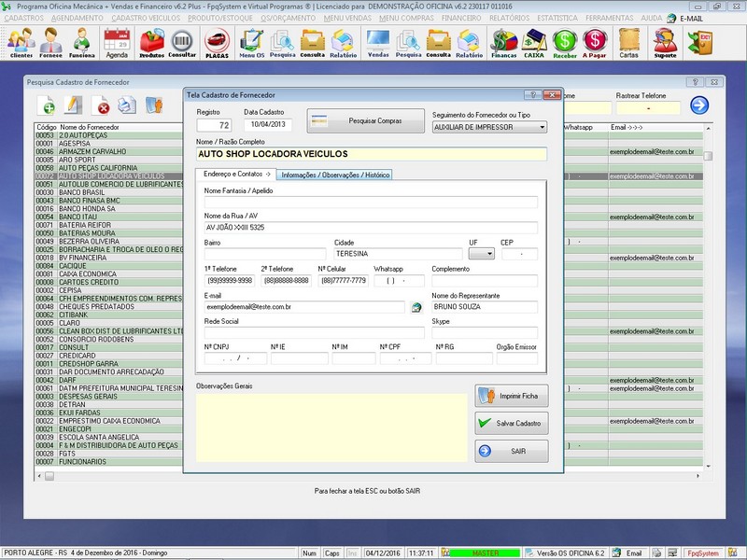
Task: Open the FINANCEIRO menu
Action: pyautogui.click(x=462, y=18)
